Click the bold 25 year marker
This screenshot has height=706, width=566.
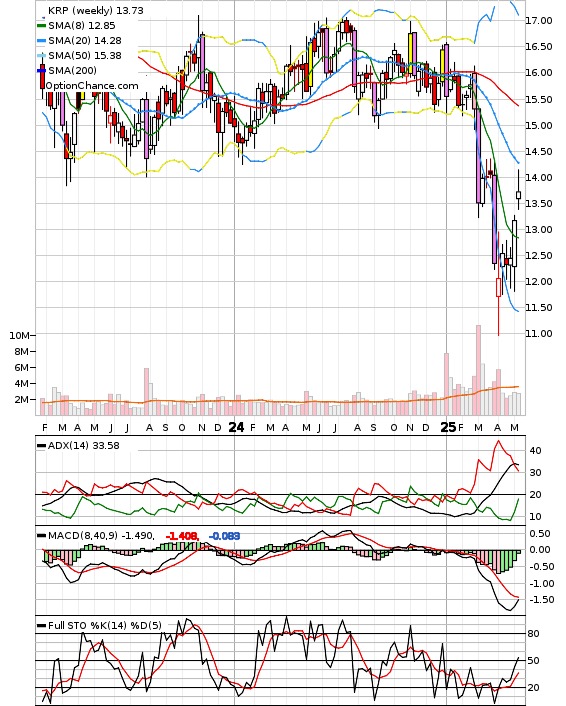point(448,427)
